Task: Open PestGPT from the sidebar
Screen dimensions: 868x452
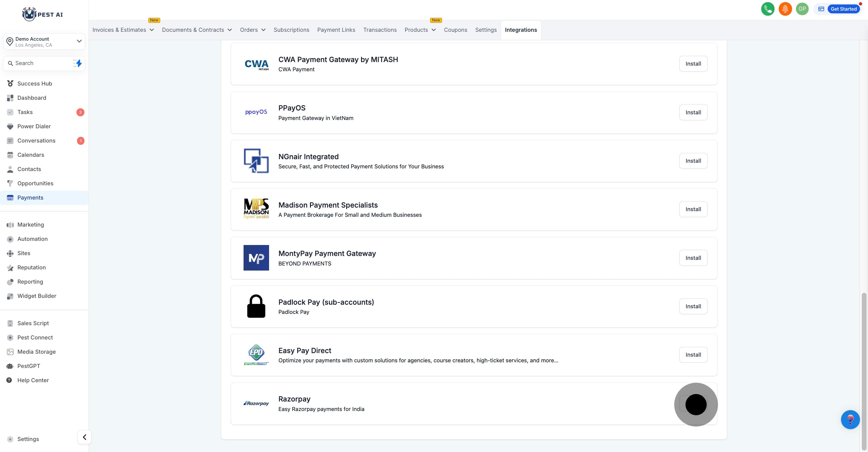Action: click(29, 366)
